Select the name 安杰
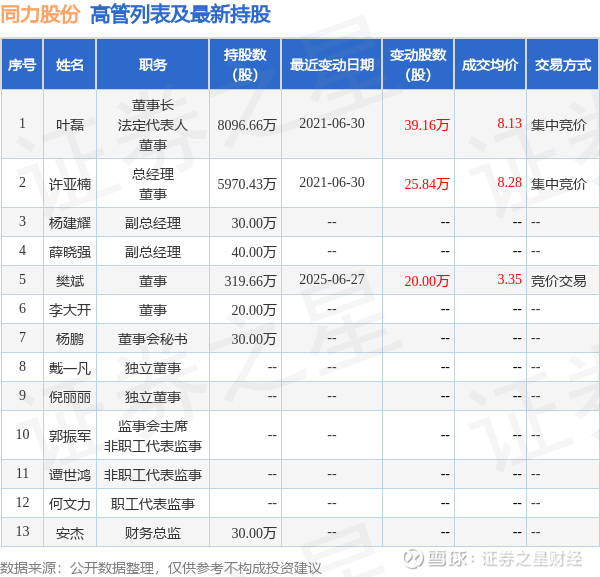 (70, 533)
